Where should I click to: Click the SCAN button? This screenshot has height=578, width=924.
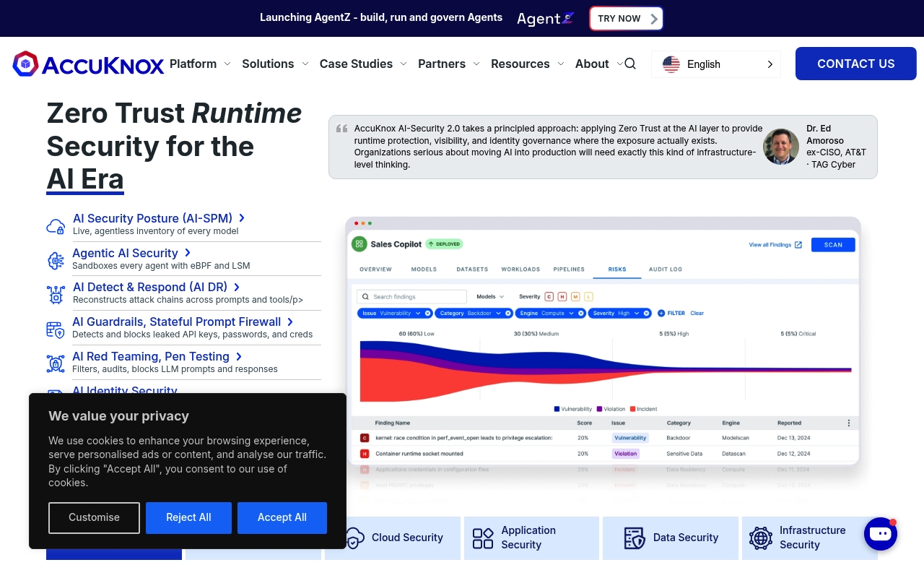[x=833, y=245]
